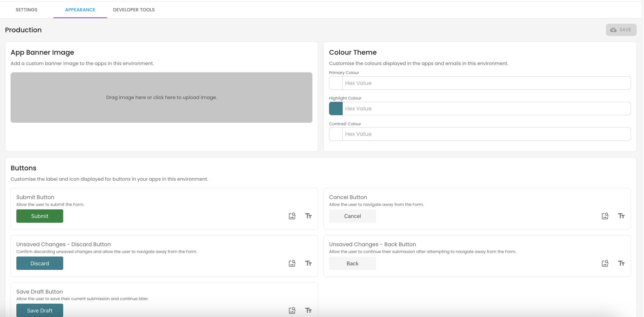Viewport: 644px width, 317px height.
Task: Click Cancel Button's text label icon
Action: click(x=621, y=216)
